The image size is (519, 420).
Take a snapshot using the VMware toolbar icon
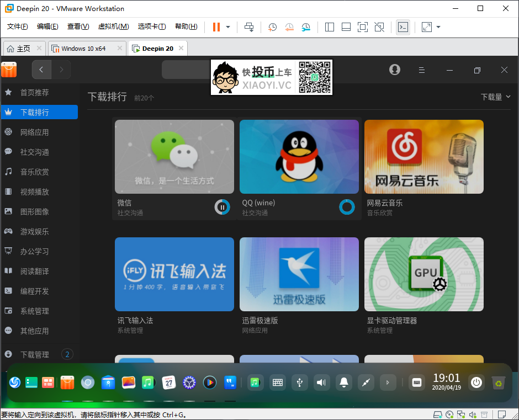272,26
